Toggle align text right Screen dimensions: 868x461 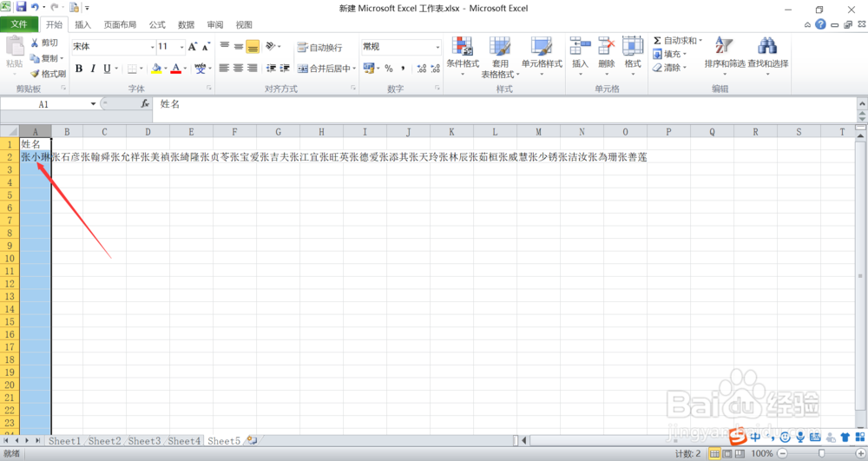pyautogui.click(x=252, y=68)
